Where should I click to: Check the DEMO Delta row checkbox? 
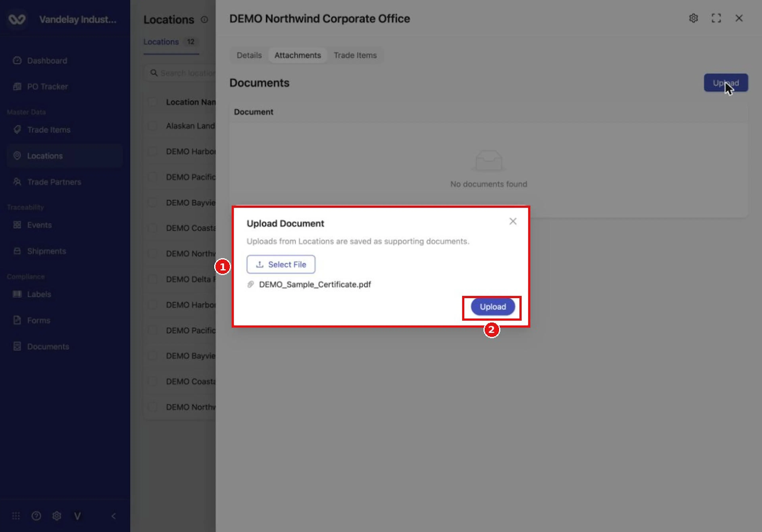152,279
